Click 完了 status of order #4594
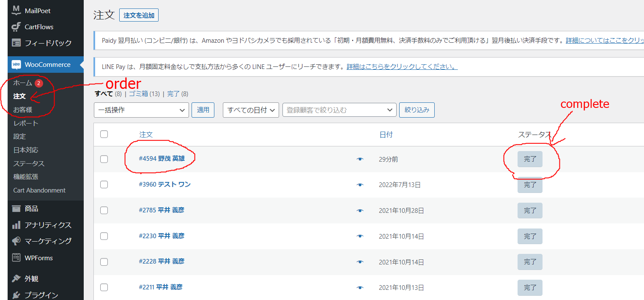 click(x=530, y=159)
